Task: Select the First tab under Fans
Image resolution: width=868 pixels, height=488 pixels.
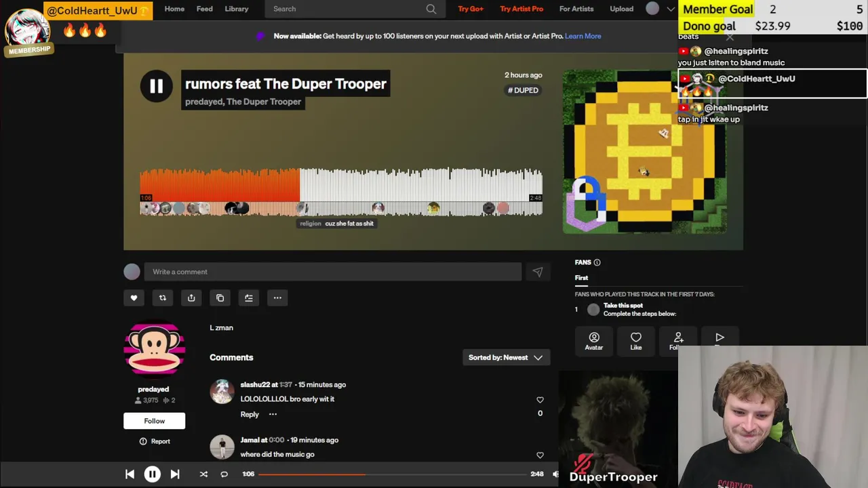Action: 581,278
